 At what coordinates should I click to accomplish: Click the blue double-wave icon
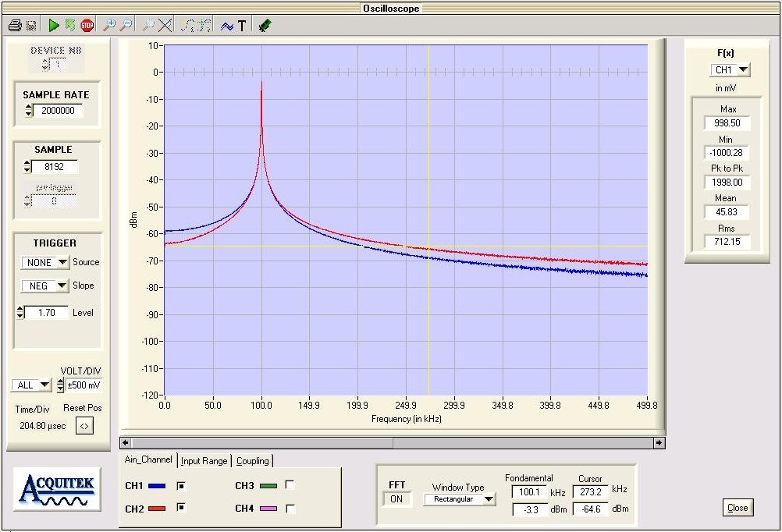click(227, 26)
